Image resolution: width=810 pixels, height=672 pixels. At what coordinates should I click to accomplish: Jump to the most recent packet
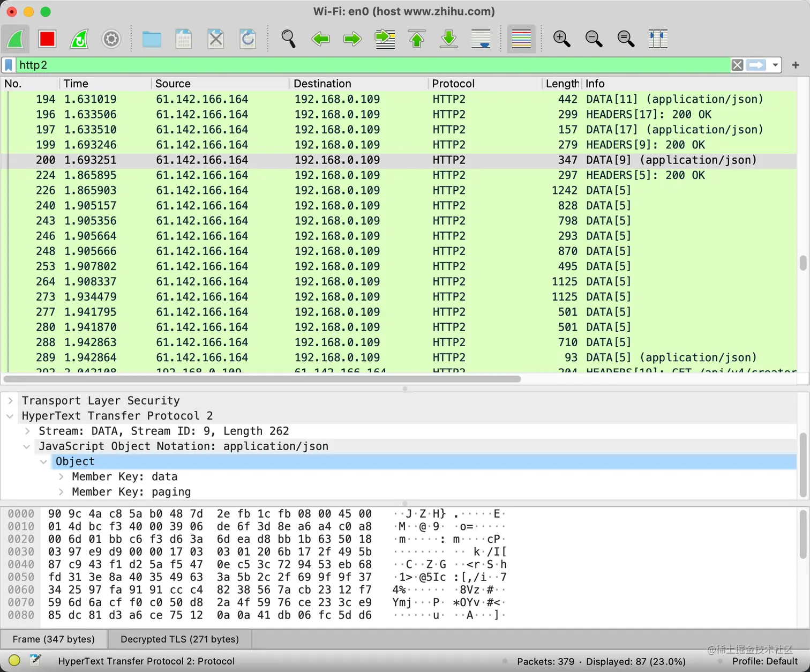(448, 39)
